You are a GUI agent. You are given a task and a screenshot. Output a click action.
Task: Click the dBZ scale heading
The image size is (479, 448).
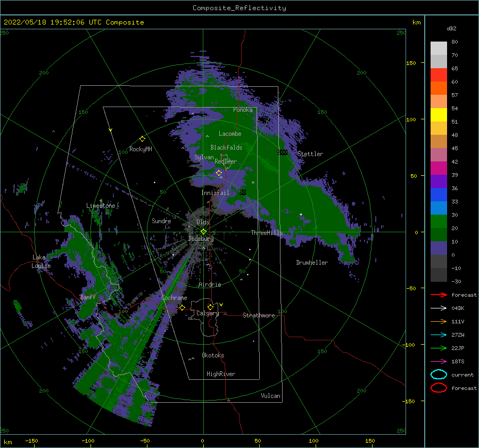[x=451, y=28]
